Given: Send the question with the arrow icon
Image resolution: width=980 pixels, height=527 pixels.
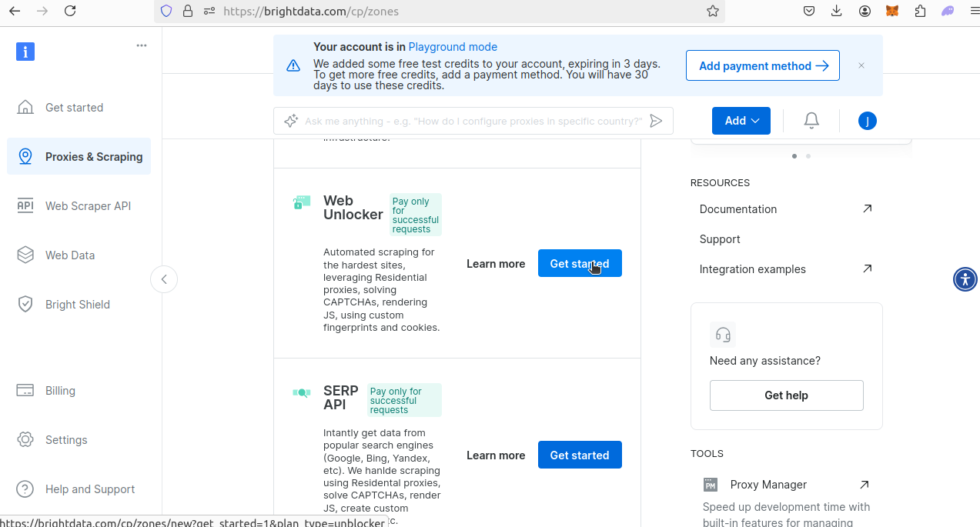Looking at the screenshot, I should click(x=656, y=121).
